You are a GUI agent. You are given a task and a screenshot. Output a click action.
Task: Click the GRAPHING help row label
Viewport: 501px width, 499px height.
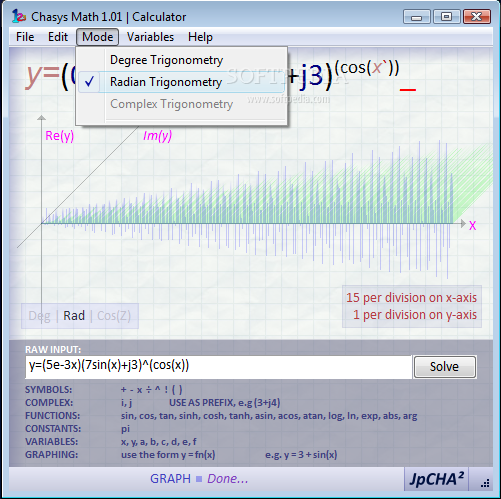(x=51, y=455)
